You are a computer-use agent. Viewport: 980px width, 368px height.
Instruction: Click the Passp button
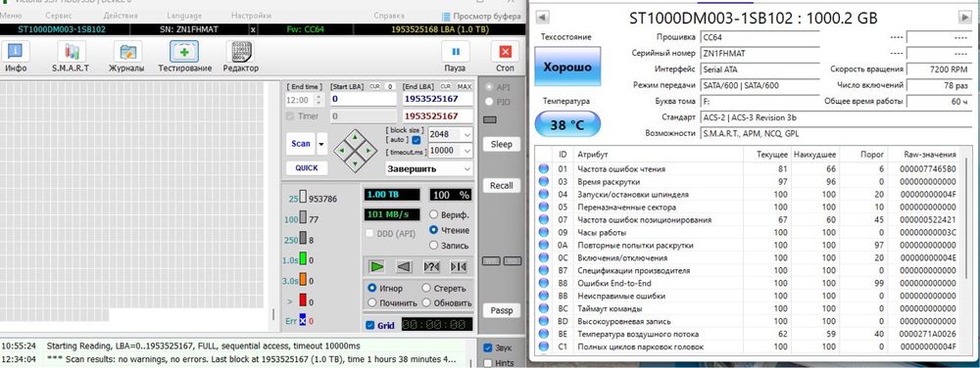coord(501,310)
